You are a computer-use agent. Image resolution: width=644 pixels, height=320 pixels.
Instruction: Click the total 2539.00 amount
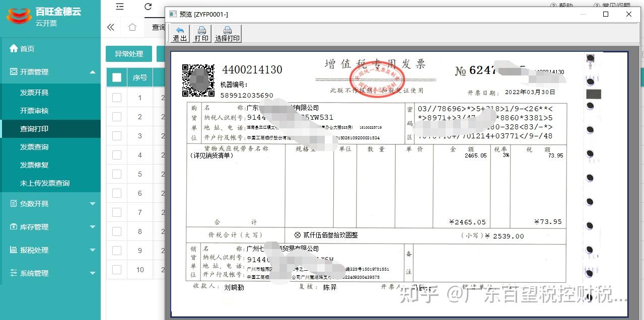(x=509, y=236)
